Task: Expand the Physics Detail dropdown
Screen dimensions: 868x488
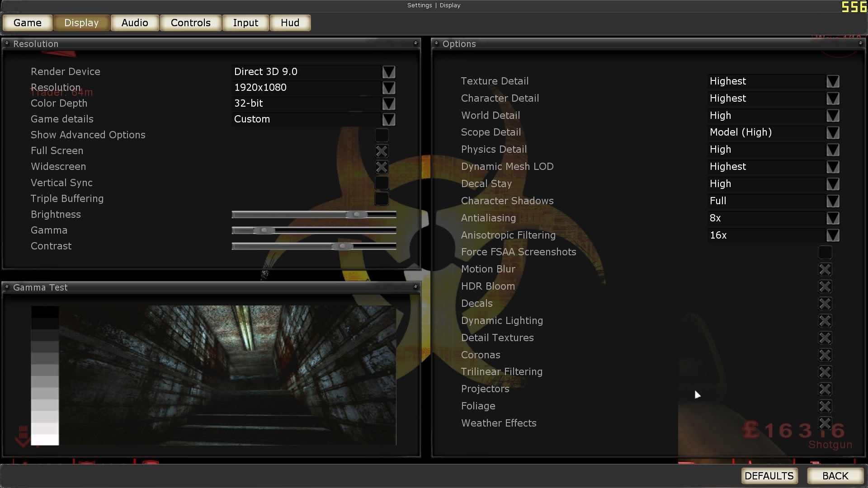Action: point(833,150)
